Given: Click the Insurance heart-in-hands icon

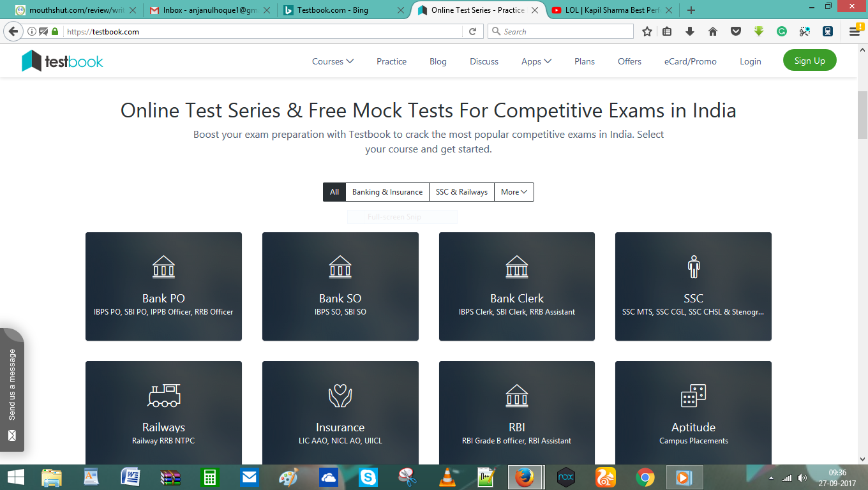Looking at the screenshot, I should [x=340, y=396].
